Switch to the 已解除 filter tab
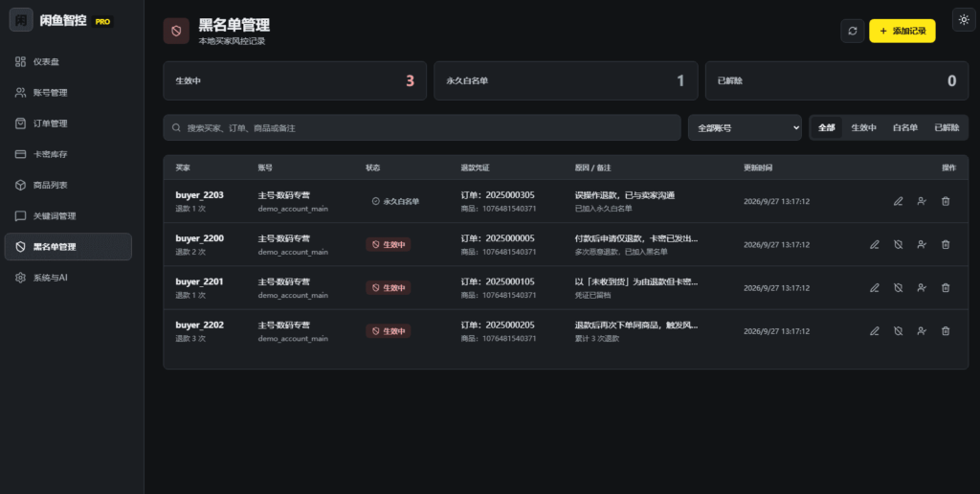The image size is (980, 494). point(947,127)
